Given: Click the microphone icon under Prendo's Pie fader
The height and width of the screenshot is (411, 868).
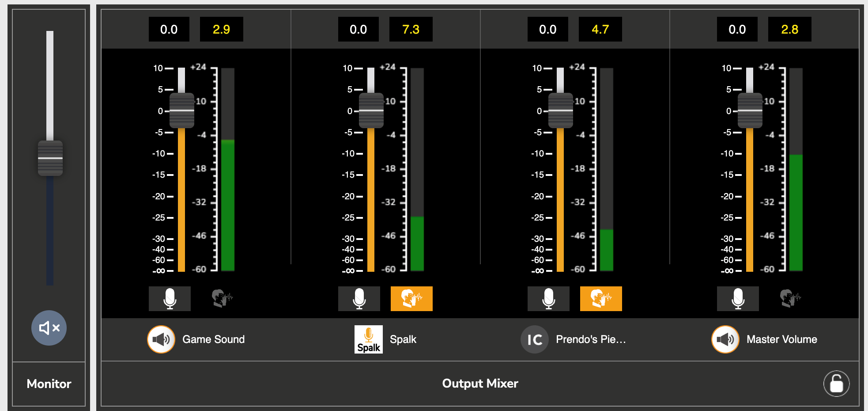Looking at the screenshot, I should 548,299.
